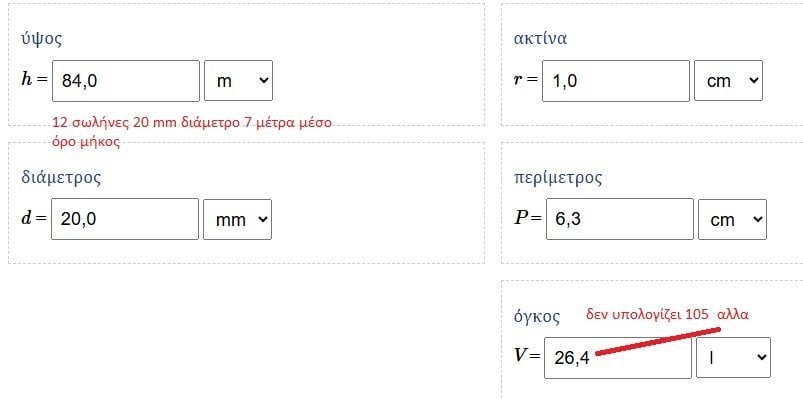Click the διάμετρος label
The width and height of the screenshot is (803, 399).
pos(61,177)
